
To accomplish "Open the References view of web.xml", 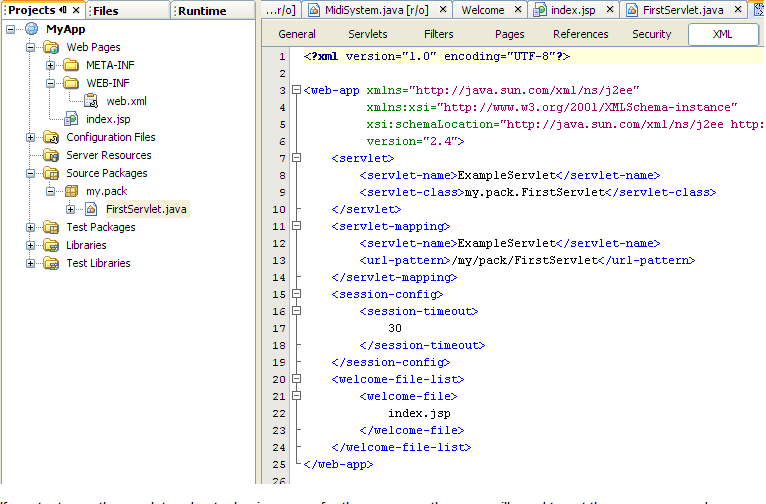I will pos(580,34).
